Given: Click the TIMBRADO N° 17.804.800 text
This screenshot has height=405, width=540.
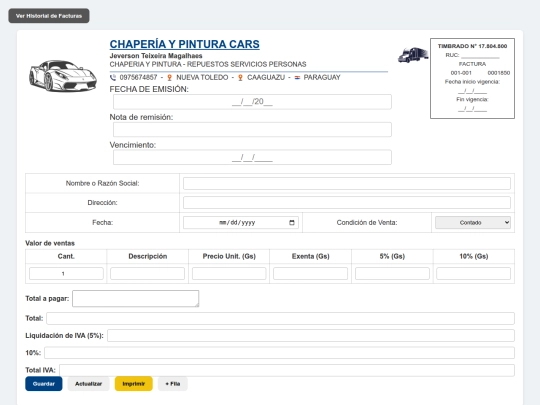Looking at the screenshot, I should coord(472,46).
